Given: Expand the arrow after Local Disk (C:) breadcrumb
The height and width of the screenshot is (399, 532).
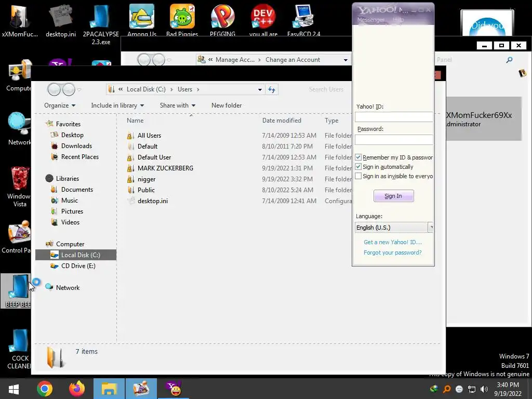Looking at the screenshot, I should point(171,89).
